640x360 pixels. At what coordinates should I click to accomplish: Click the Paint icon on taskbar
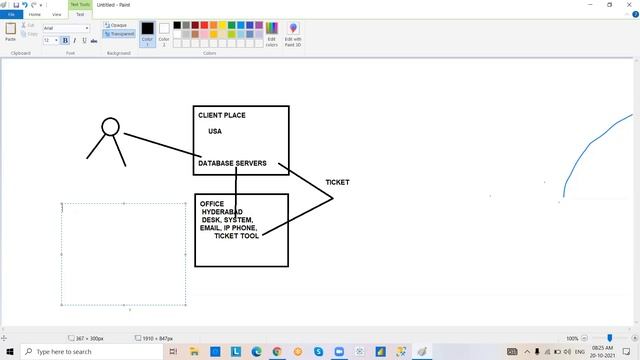422,351
